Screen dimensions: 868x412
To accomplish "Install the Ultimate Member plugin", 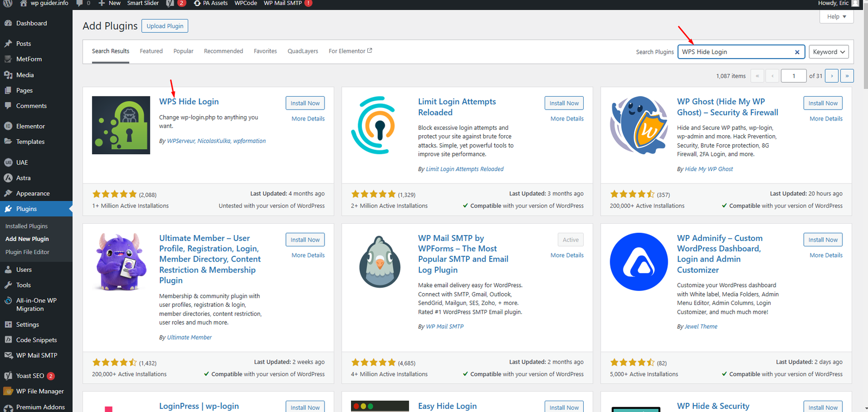I will pos(305,240).
